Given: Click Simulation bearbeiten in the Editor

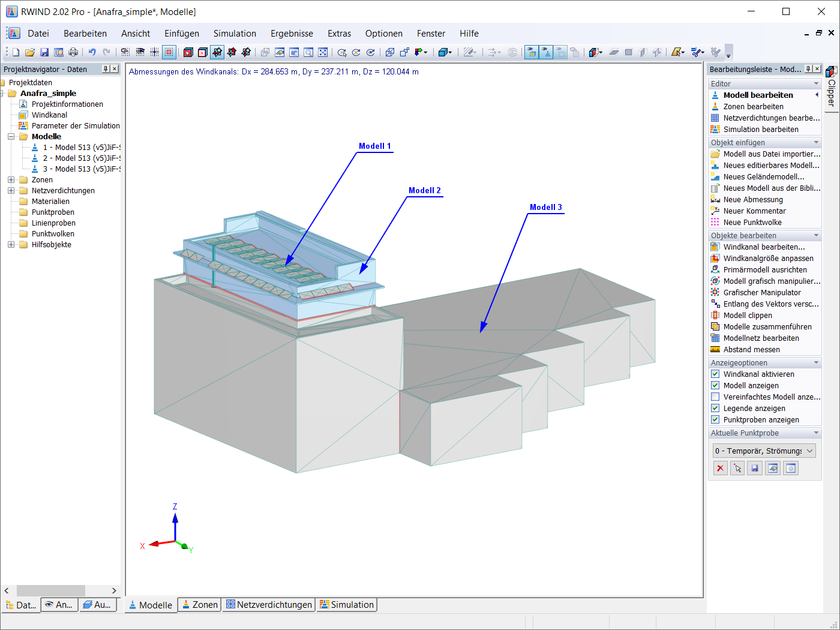Looking at the screenshot, I should 761,129.
